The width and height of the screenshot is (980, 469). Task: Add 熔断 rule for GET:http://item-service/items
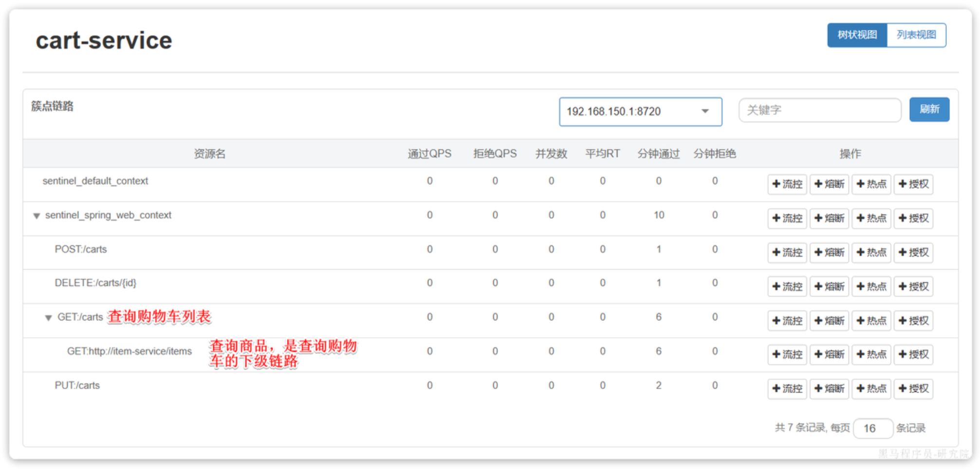829,355
